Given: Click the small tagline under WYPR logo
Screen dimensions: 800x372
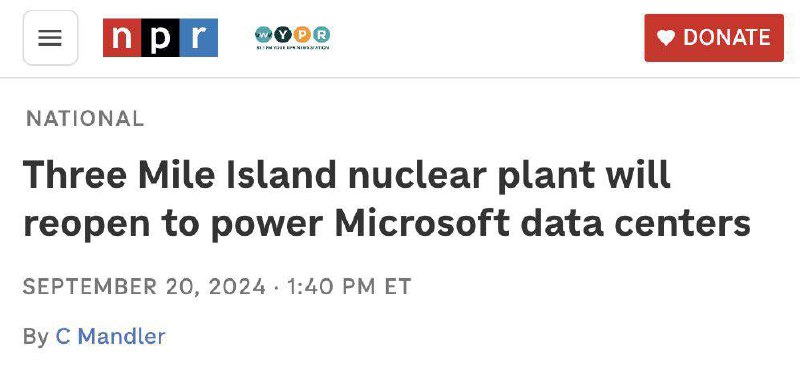Looking at the screenshot, I should click(292, 48).
